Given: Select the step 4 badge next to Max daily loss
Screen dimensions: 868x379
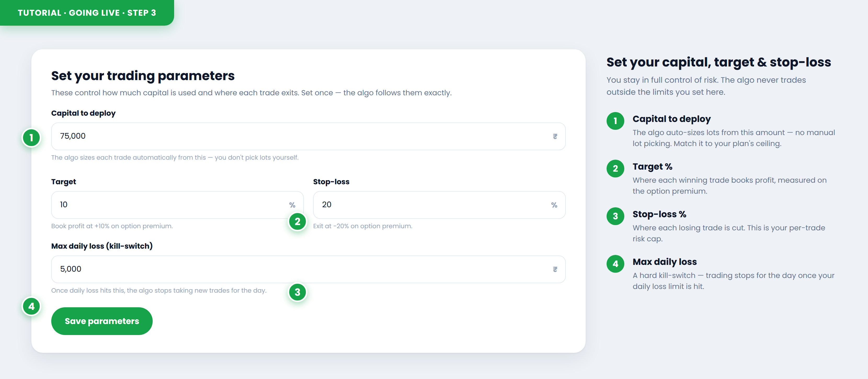Looking at the screenshot, I should point(615,264).
